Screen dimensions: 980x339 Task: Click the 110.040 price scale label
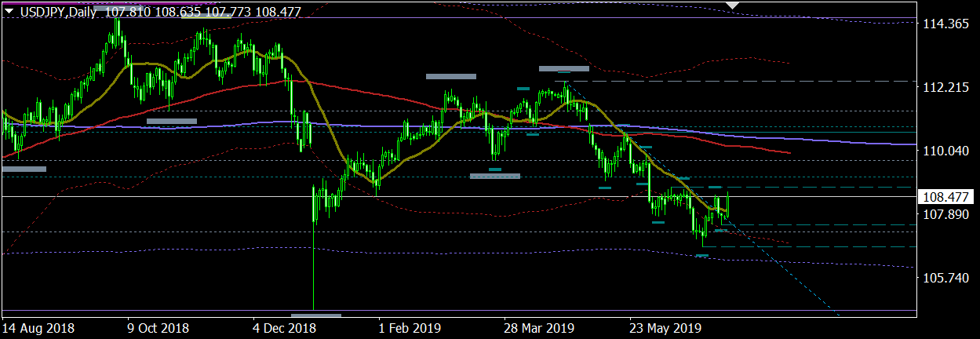click(x=947, y=151)
